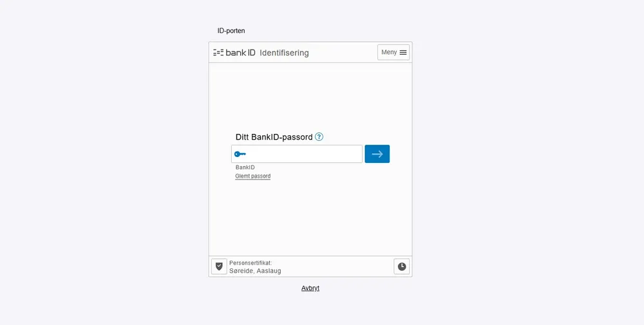Click the BankID caption under the field
The image size is (644, 325).
pos(245,167)
